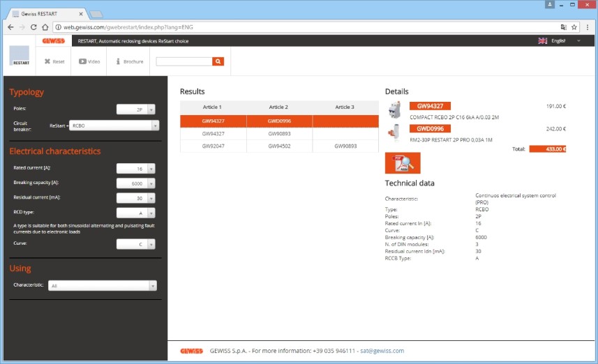The height and width of the screenshot is (364, 598).
Task: Click the Article 2 column header
Action: [x=278, y=107]
